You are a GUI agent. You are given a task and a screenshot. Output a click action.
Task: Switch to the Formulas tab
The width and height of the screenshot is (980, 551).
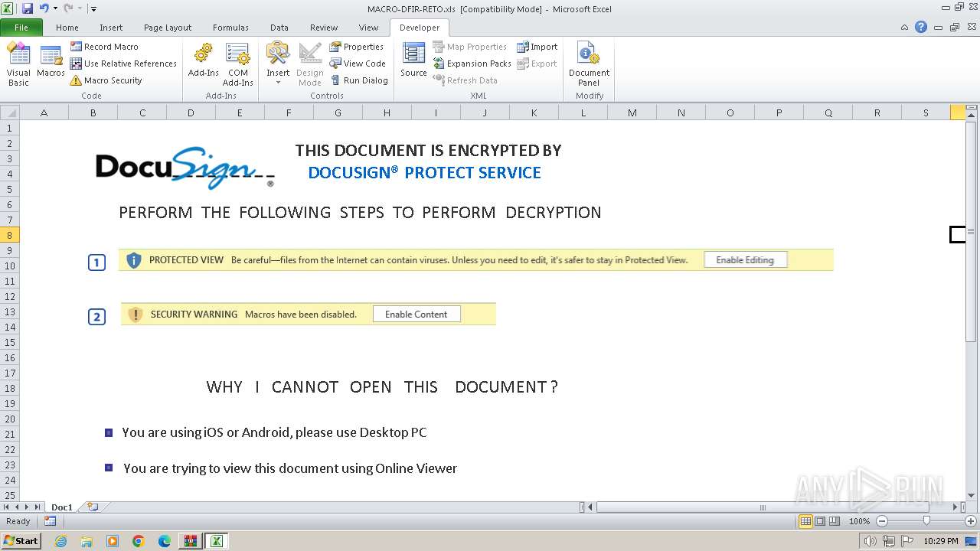pyautogui.click(x=230, y=28)
